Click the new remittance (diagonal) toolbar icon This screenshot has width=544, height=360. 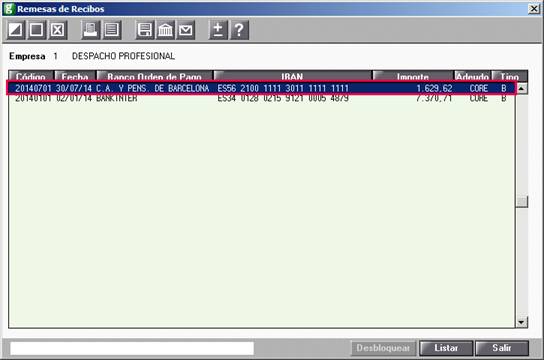pos(16,30)
